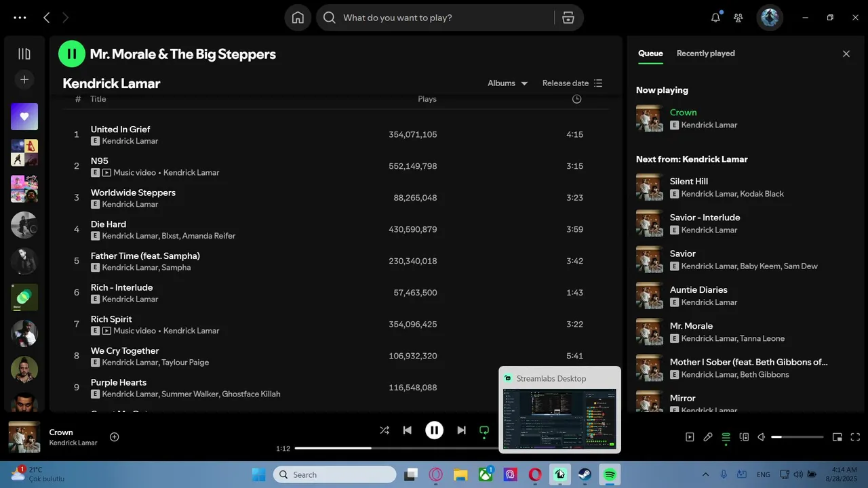The width and height of the screenshot is (868, 488).
Task: Select Savior - Interlude in the queue
Action: coord(705,218)
